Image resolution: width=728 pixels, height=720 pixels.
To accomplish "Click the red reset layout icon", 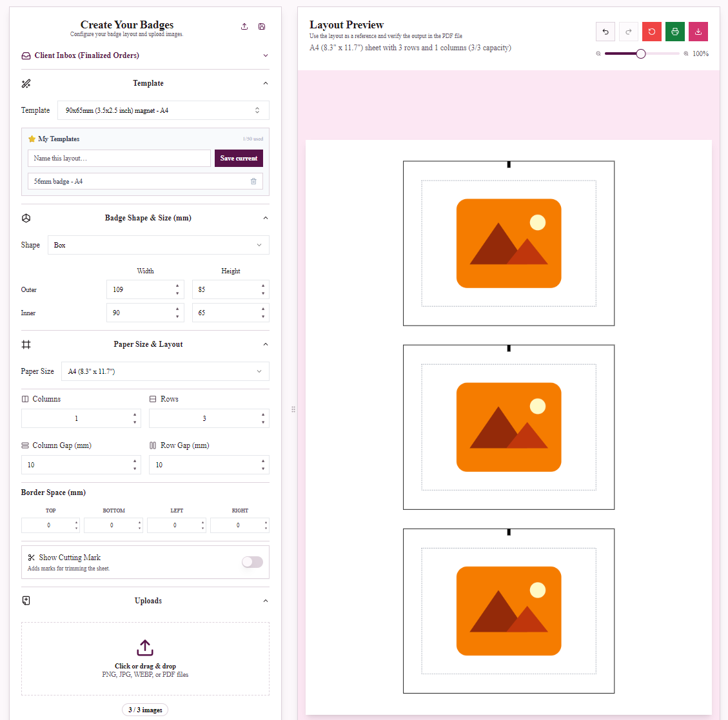I will pyautogui.click(x=652, y=32).
